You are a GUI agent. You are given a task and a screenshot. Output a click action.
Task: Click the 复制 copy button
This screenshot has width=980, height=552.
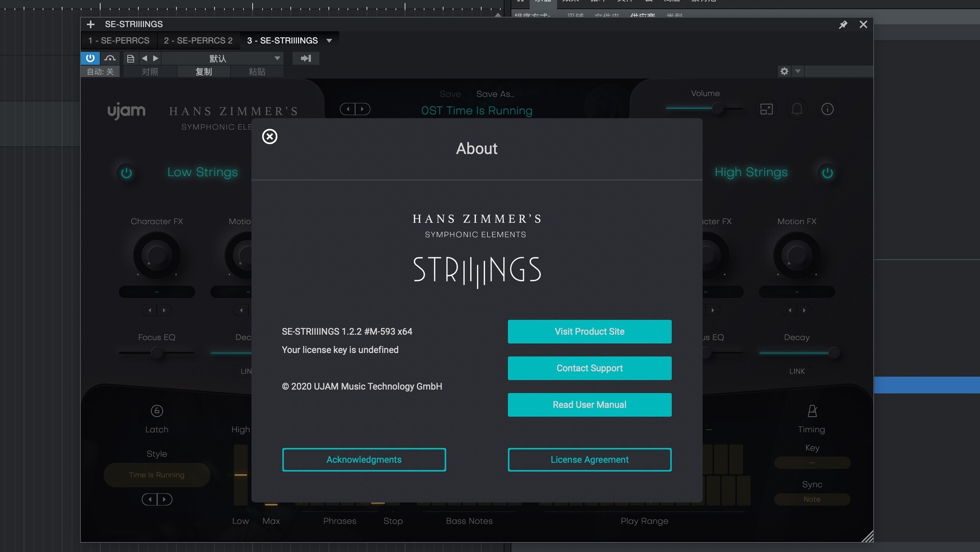204,72
